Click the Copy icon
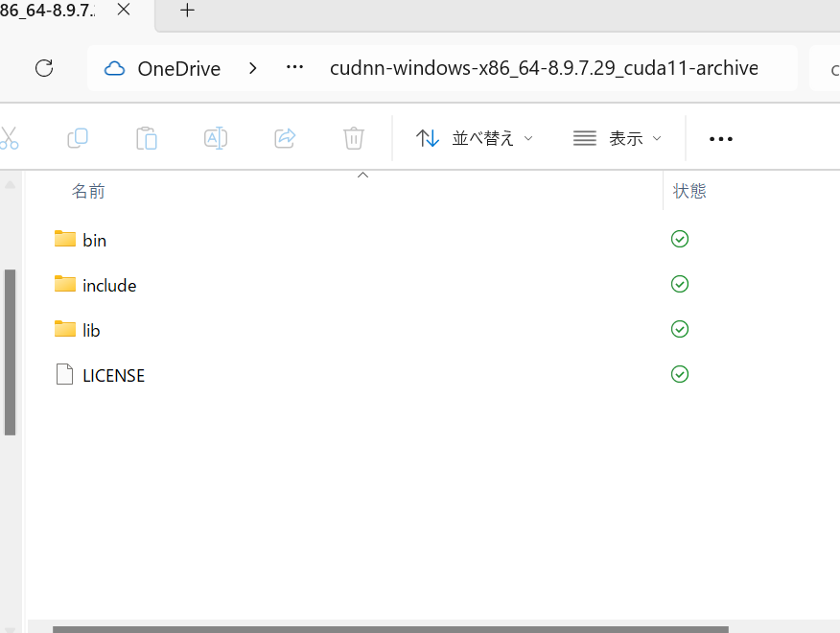 pos(78,138)
